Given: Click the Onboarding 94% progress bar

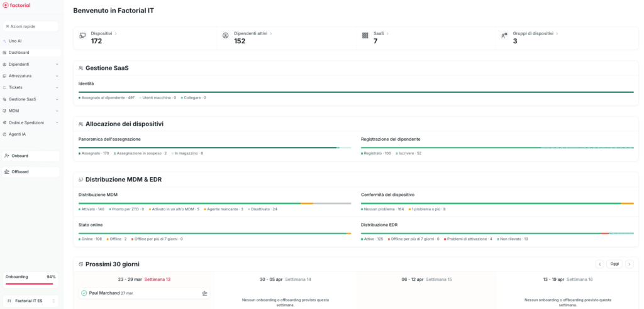Looking at the screenshot, I should 31,283.
